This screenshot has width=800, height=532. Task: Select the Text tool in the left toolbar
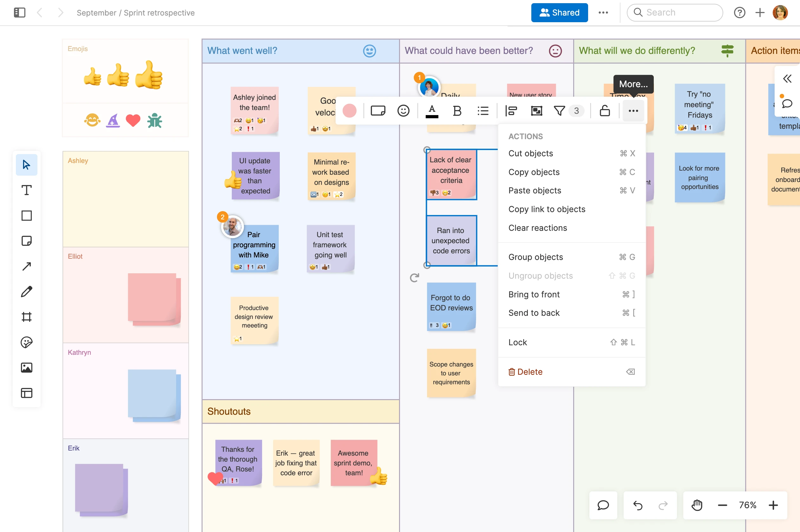coord(26,190)
